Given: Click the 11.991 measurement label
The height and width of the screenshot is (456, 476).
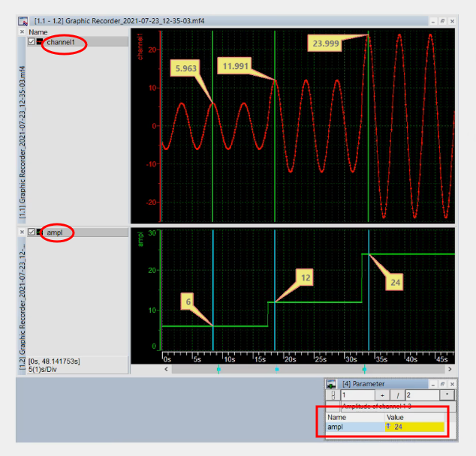Looking at the screenshot, I should coord(235,66).
